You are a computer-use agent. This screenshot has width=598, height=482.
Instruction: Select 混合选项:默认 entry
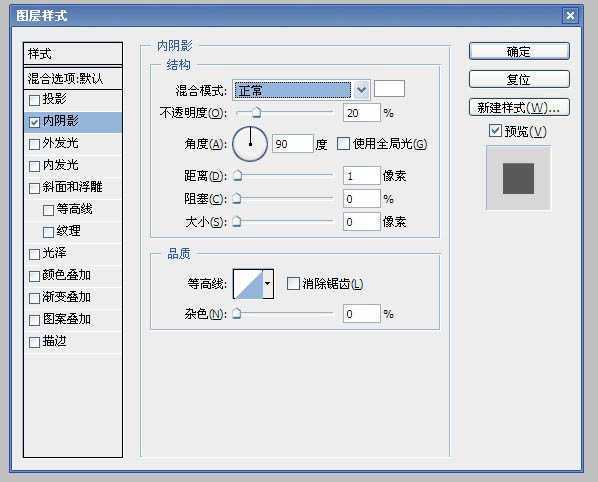73,79
